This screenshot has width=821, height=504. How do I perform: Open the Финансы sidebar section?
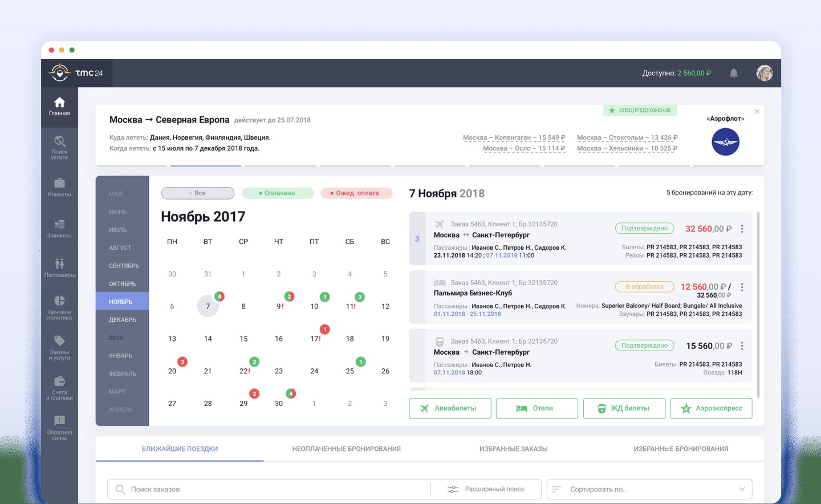coord(59,228)
